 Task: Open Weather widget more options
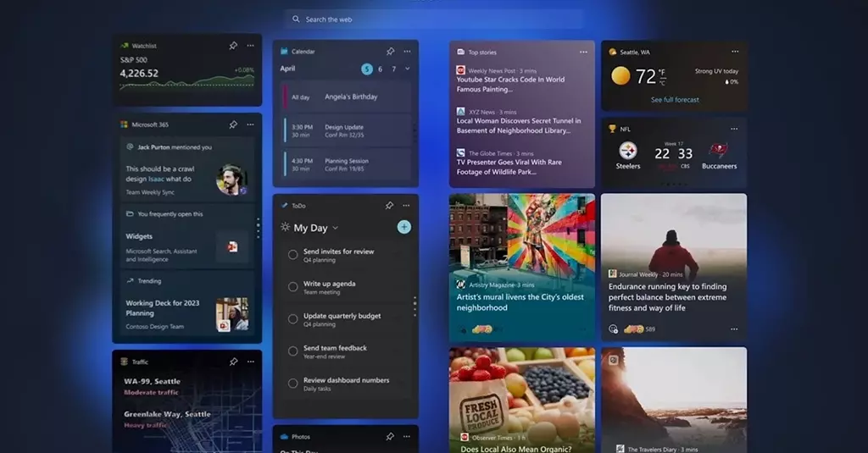coord(736,52)
